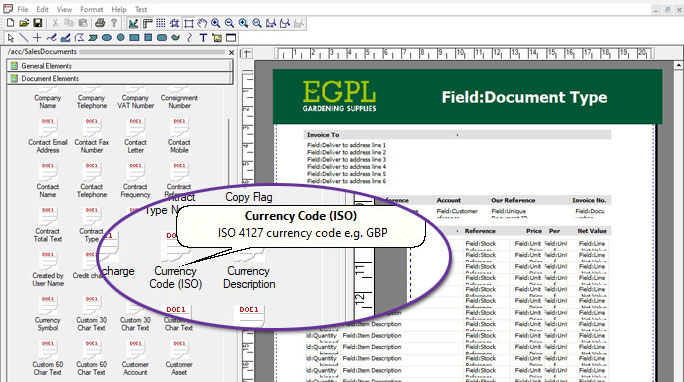
Task: Click the zoom in magnifier icon
Action: pyautogui.click(x=215, y=23)
